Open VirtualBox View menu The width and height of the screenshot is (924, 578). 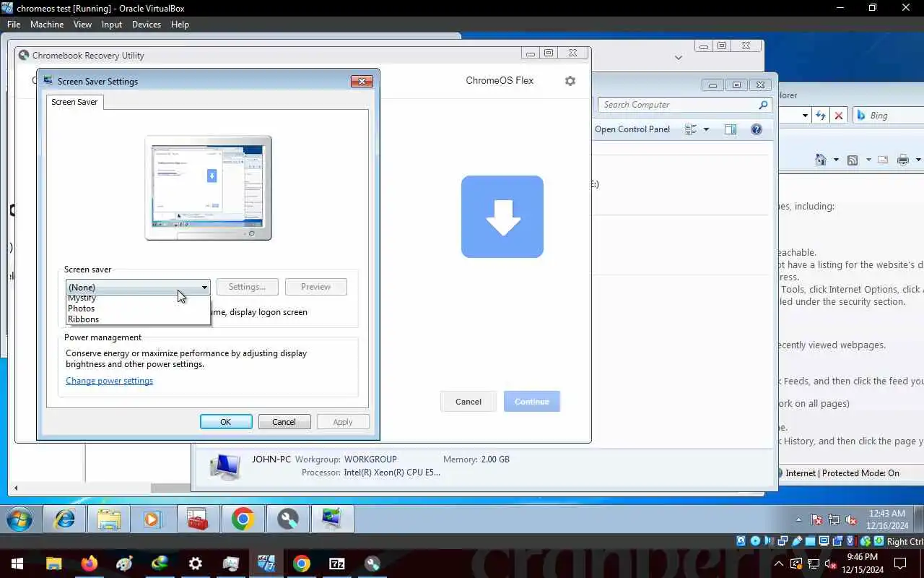click(x=82, y=25)
